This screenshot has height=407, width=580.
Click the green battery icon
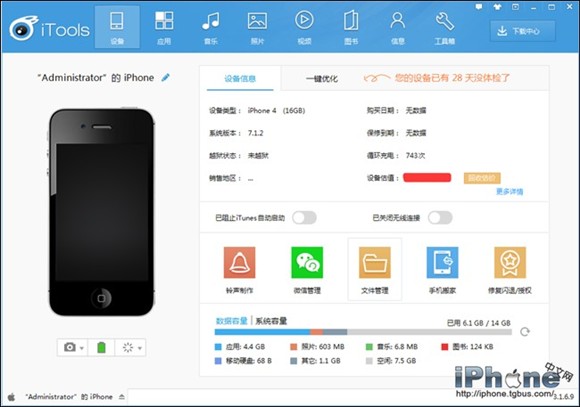pos(101,347)
